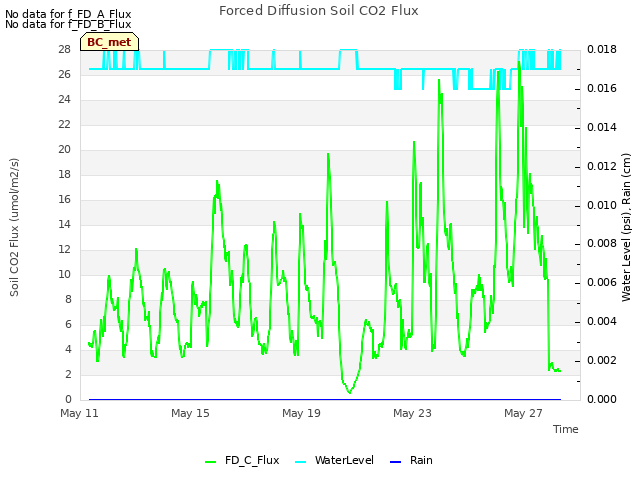Click right axis tick value 0.004
Screen dimensions: 640x480
click(602, 322)
